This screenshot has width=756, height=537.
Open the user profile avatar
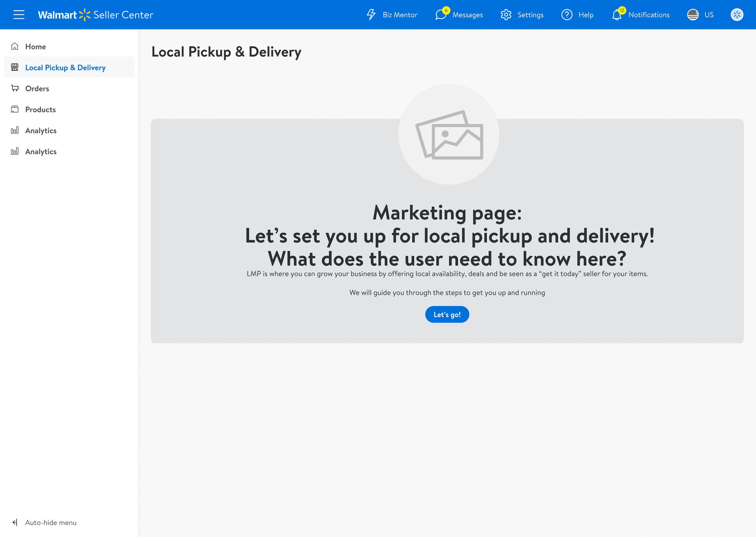coord(737,15)
